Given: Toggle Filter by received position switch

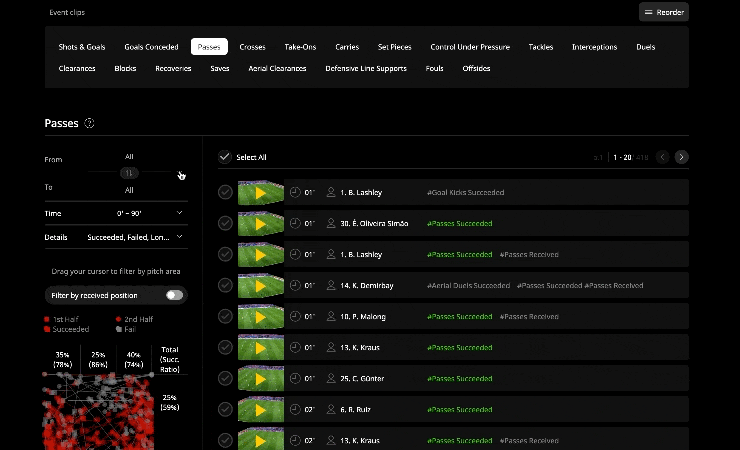Looking at the screenshot, I should [x=175, y=295].
